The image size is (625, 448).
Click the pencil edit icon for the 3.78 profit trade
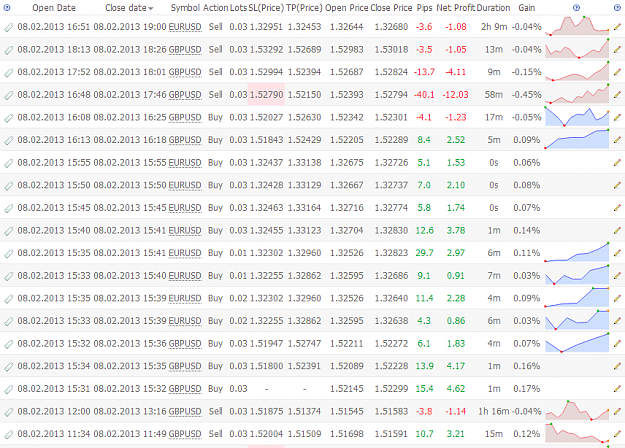(617, 230)
